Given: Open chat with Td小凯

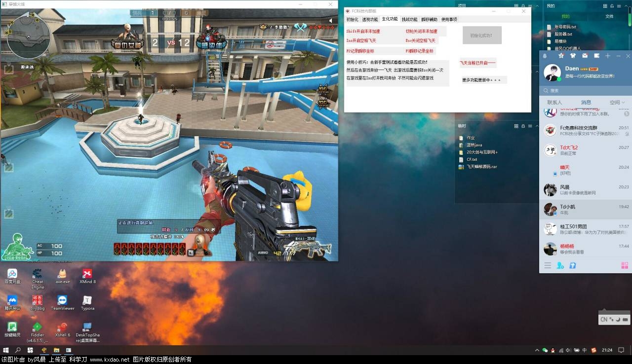Looking at the screenshot, I should tap(586, 210).
